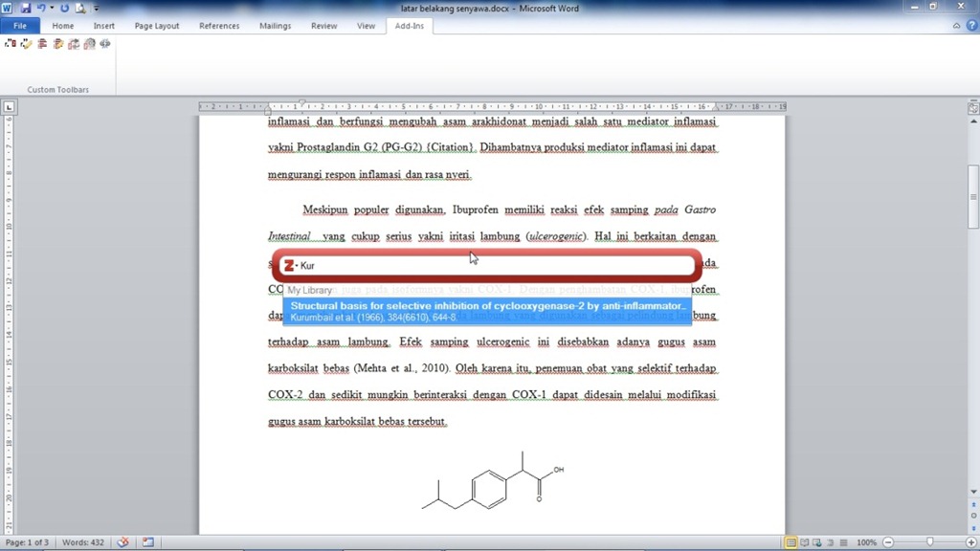Open the Home ribbon tab
The image size is (980, 551).
[x=62, y=26]
